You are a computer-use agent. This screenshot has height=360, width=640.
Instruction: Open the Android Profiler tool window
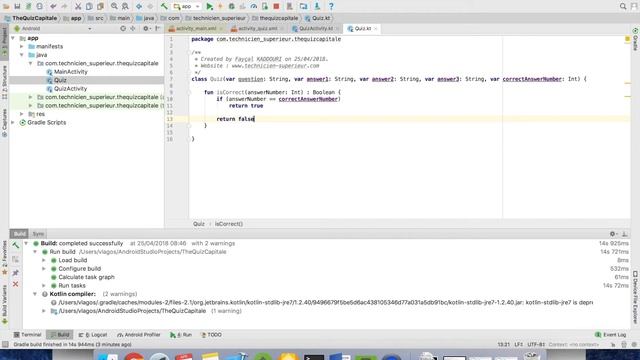(x=139, y=335)
